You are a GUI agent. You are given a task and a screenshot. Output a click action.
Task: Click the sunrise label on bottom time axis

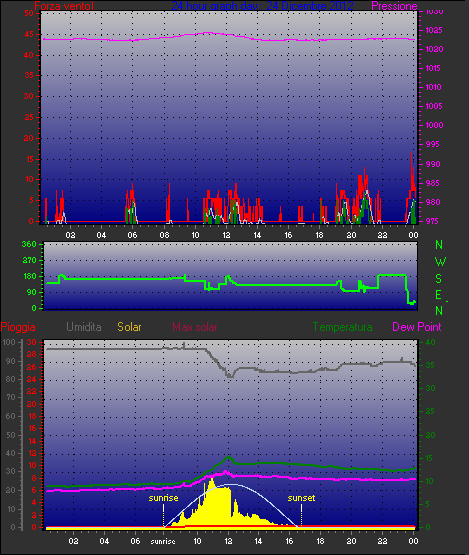click(x=163, y=542)
